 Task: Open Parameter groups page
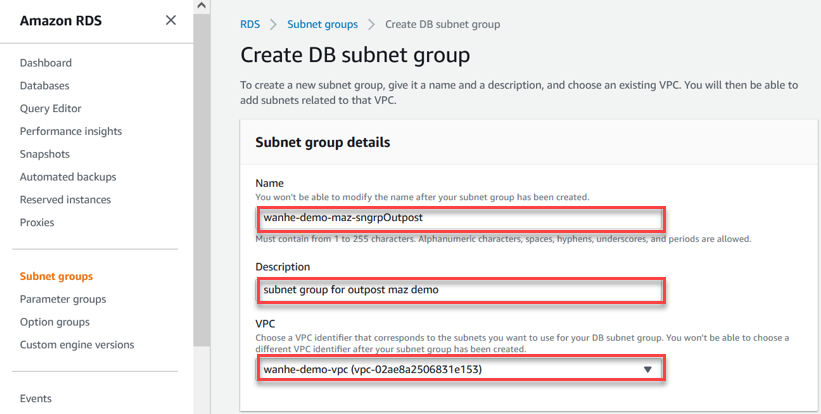click(x=63, y=299)
